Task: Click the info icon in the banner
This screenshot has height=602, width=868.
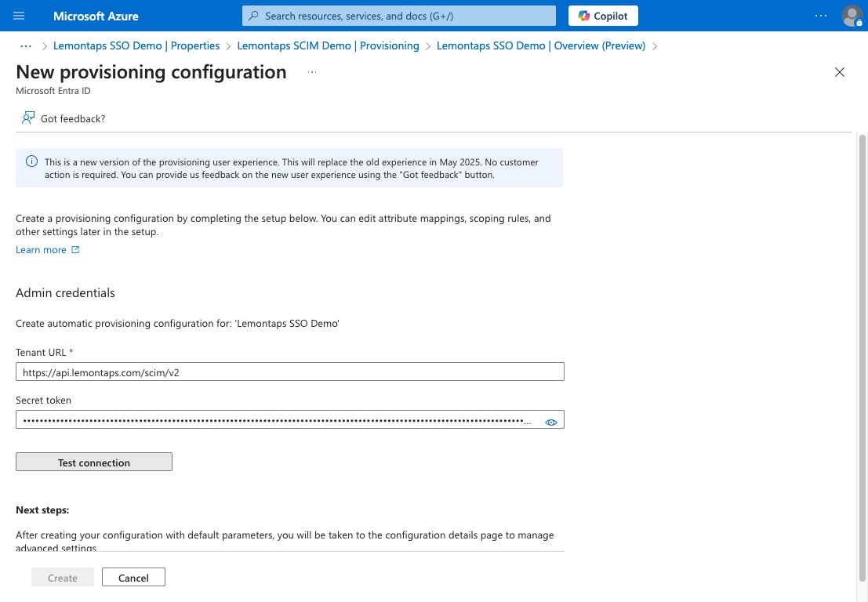Action: pos(31,161)
